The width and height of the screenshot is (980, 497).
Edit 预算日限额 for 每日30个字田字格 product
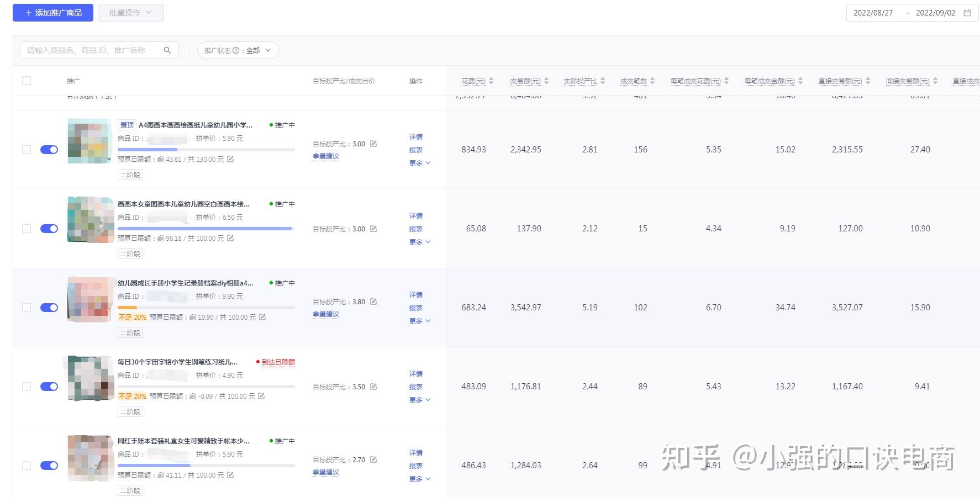coord(260,396)
